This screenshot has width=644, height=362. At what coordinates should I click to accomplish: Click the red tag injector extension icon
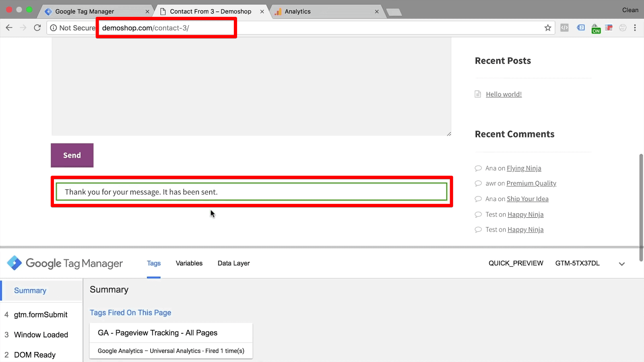pyautogui.click(x=609, y=27)
